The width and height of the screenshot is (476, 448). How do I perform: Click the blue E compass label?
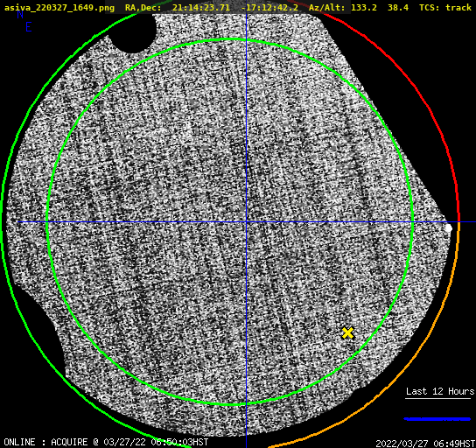[29, 27]
